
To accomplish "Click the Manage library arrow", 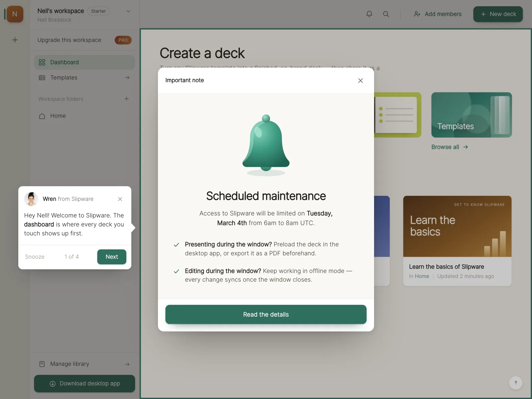I will coord(127,364).
